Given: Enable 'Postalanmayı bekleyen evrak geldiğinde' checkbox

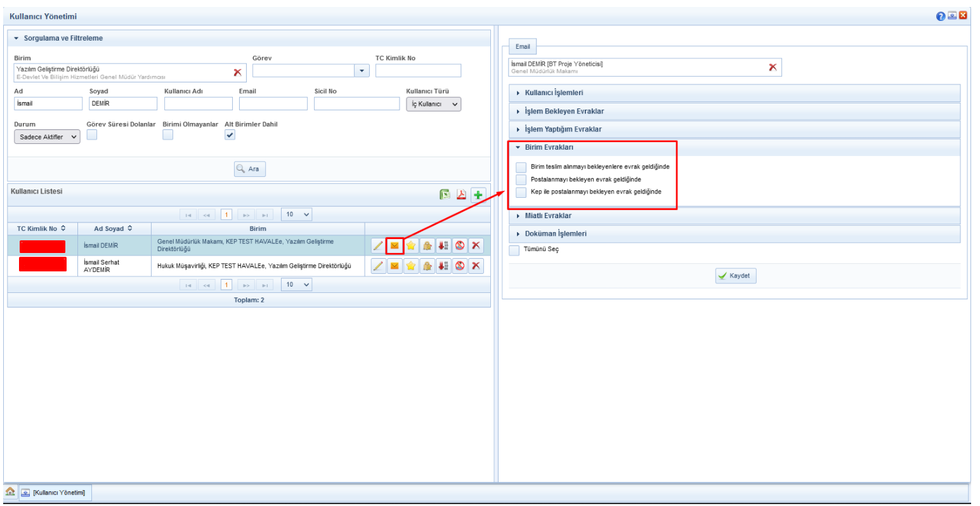Looking at the screenshot, I should [x=521, y=179].
